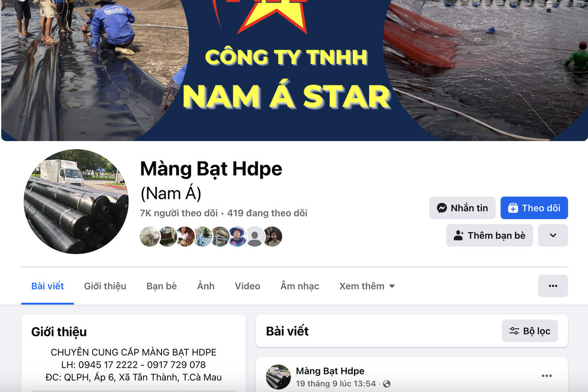Switch to the Giới thiệu tab
Viewport: 588px width, 392px height.
(105, 286)
